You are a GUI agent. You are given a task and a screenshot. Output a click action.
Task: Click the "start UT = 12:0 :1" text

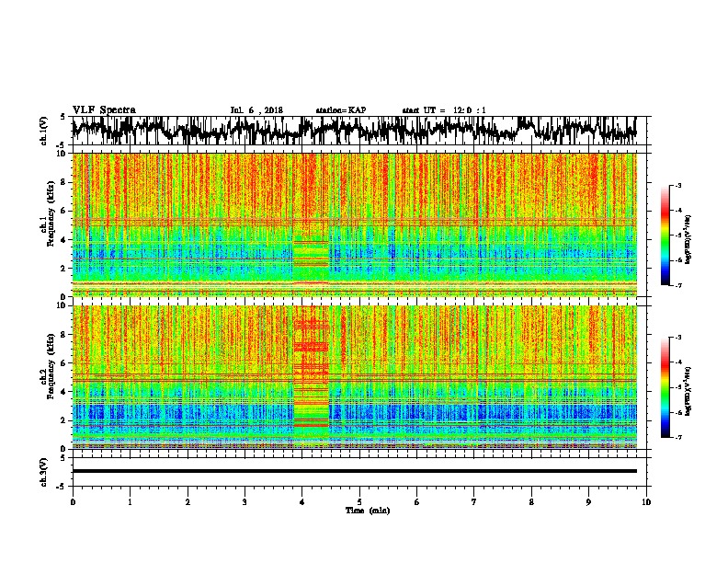[443, 110]
